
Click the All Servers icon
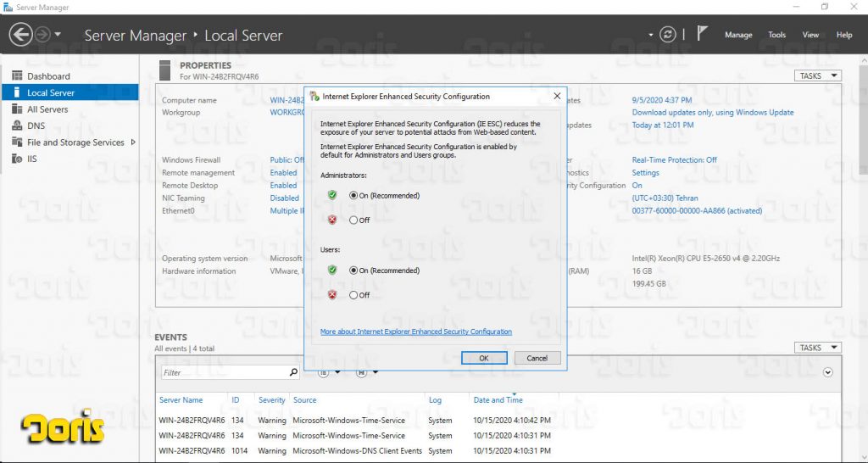click(17, 109)
